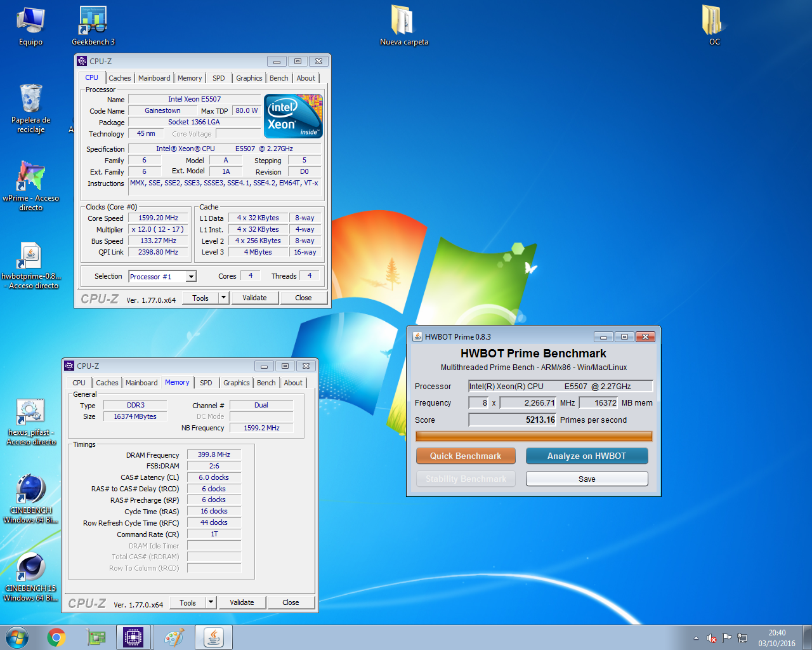Click the 16372 MB mem field

(598, 402)
